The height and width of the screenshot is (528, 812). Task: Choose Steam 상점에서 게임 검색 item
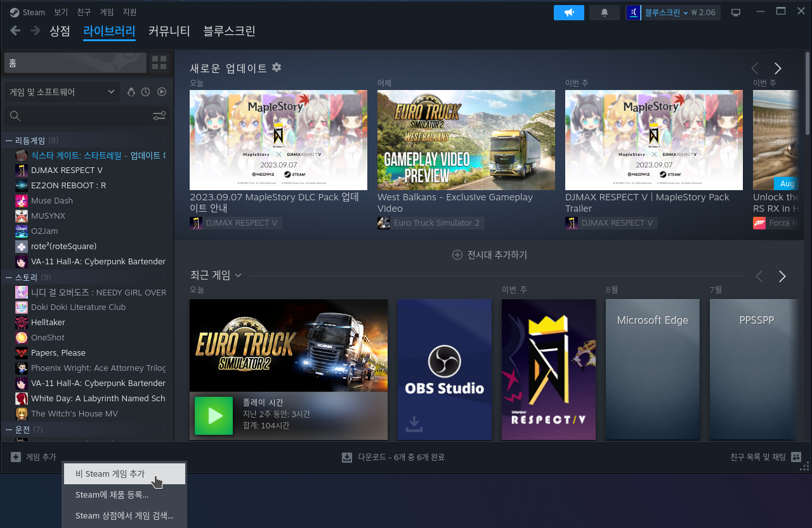[124, 515]
